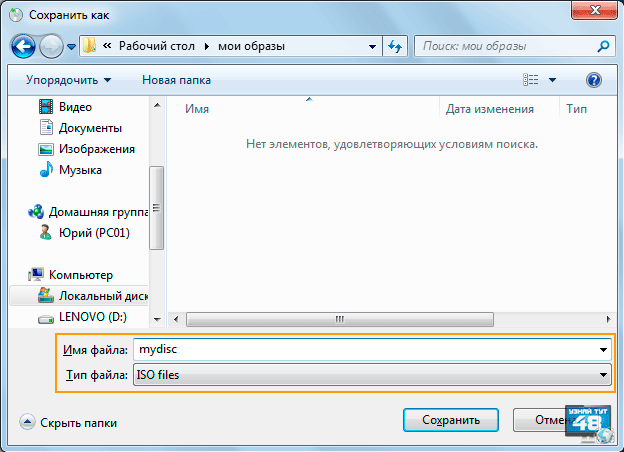Select 'Изображения' in navigation pane

click(x=97, y=149)
